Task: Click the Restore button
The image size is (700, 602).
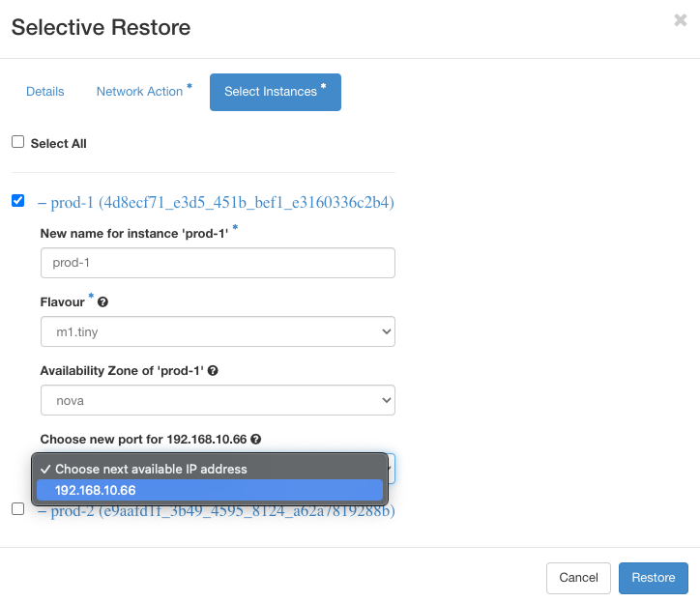Action: (x=653, y=578)
